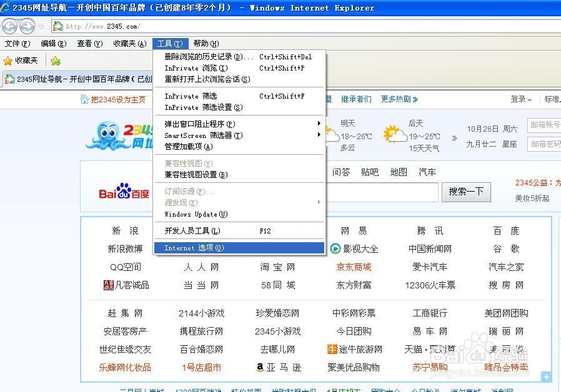Screen dimensions: 561x392
Task: Select the 贴吧 search tab
Action: coord(370,172)
